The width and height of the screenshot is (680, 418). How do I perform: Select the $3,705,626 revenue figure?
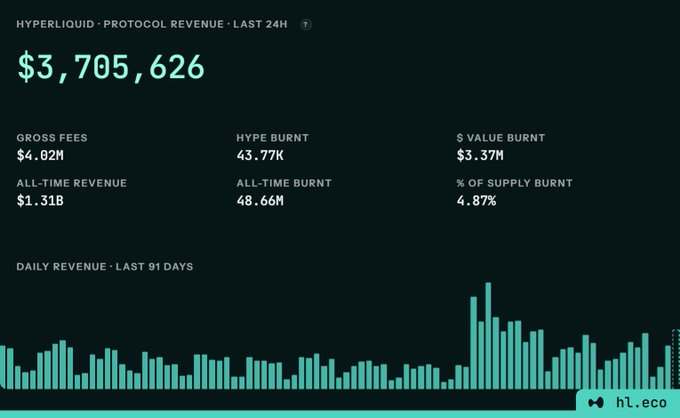pyautogui.click(x=111, y=67)
